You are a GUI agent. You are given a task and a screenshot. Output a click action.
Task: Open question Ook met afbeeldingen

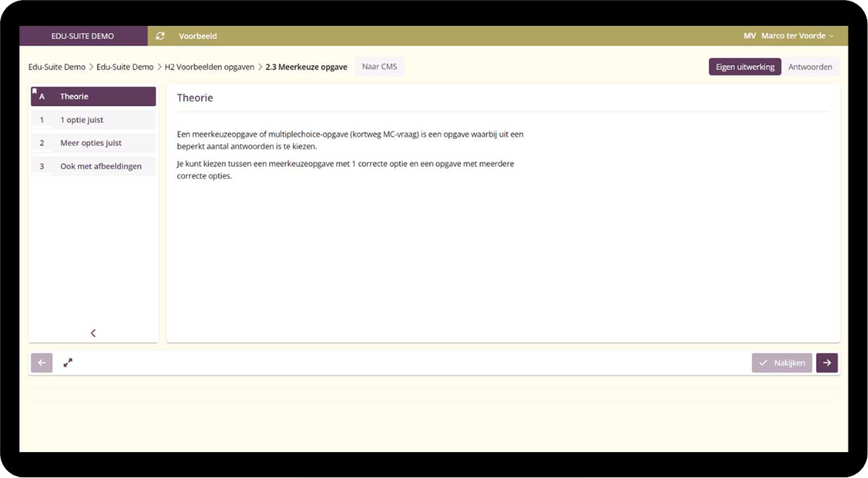pyautogui.click(x=93, y=166)
